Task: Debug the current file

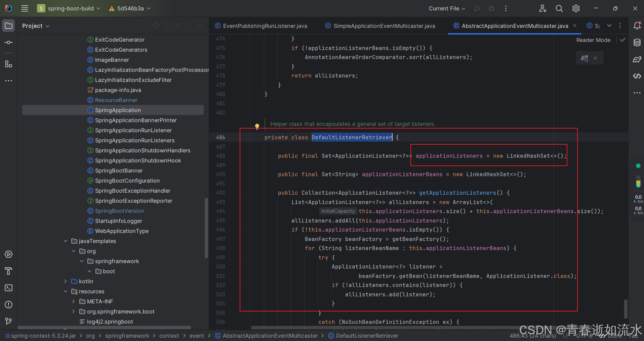Action: (491, 8)
